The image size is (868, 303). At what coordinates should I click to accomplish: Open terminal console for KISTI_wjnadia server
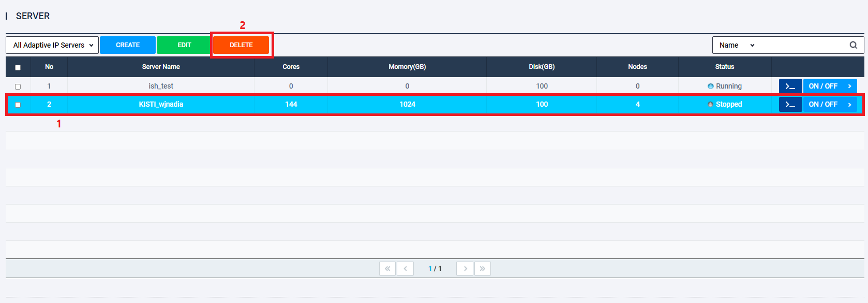coord(790,104)
